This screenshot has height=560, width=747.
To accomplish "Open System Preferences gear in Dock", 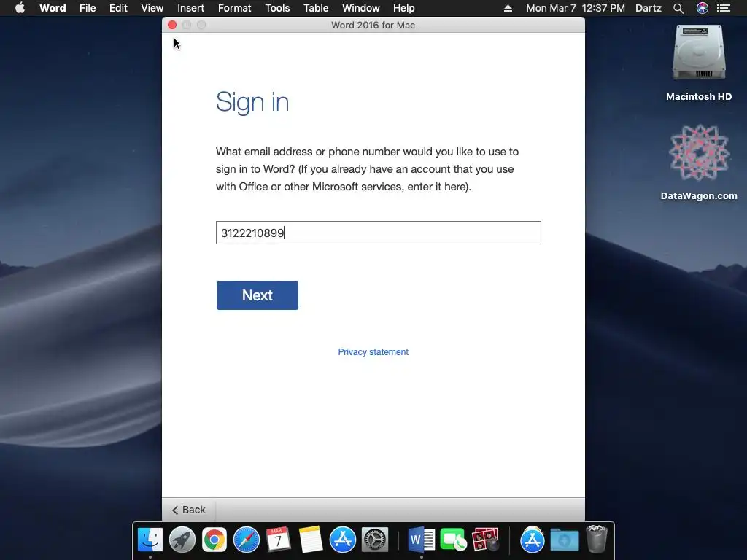I will (x=375, y=540).
